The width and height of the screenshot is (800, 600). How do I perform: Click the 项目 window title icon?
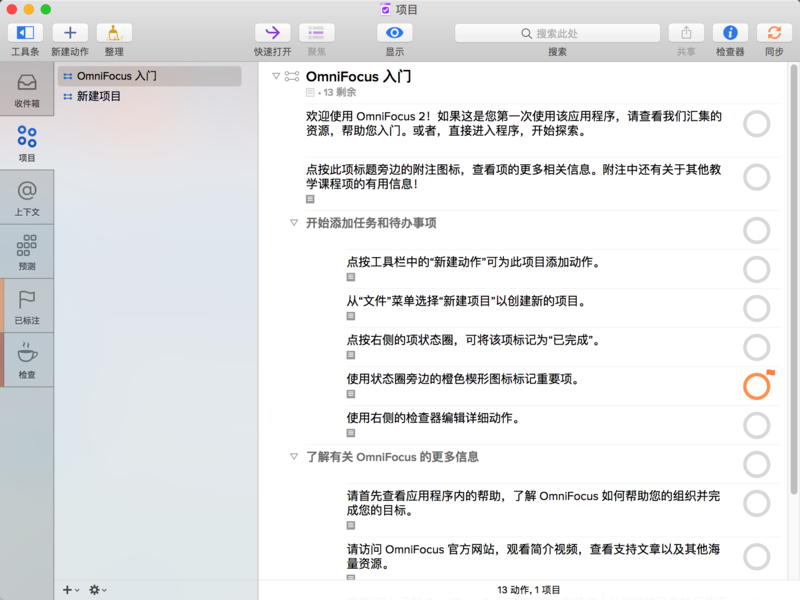[x=385, y=9]
